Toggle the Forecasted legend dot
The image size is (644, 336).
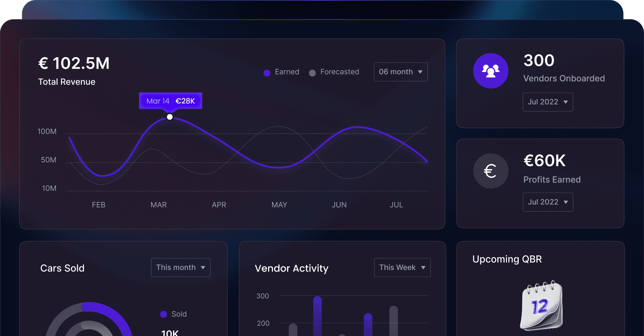click(312, 73)
